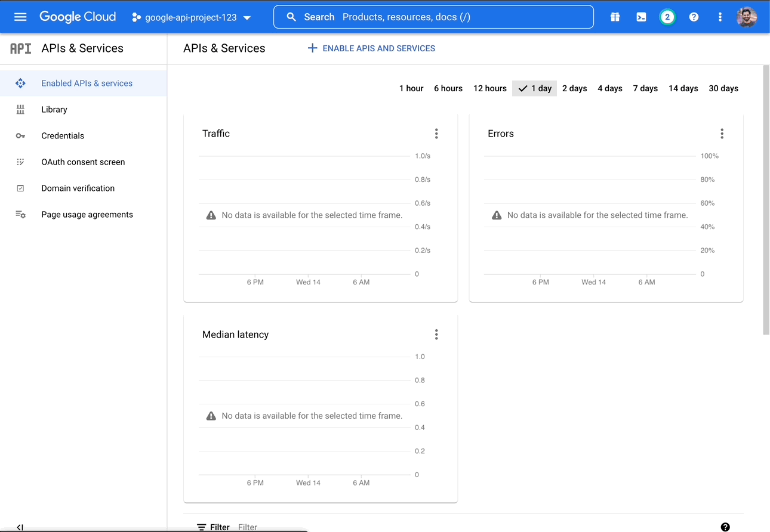Switch to the 6 hours time range
770x532 pixels.
(448, 88)
